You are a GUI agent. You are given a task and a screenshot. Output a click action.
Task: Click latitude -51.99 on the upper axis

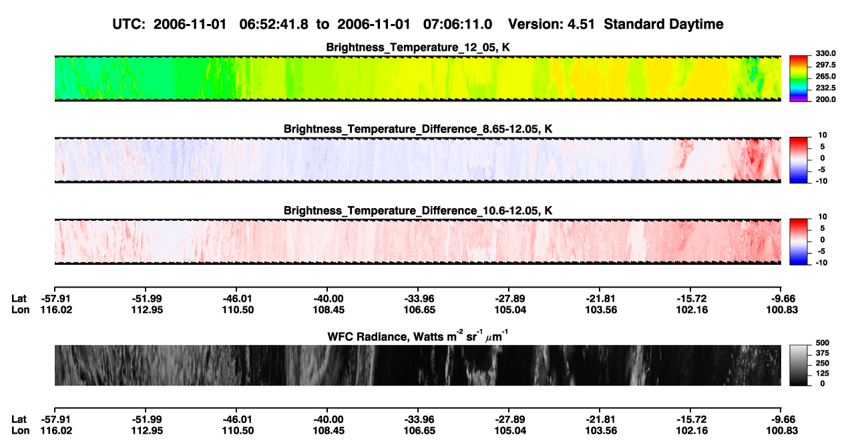146,299
